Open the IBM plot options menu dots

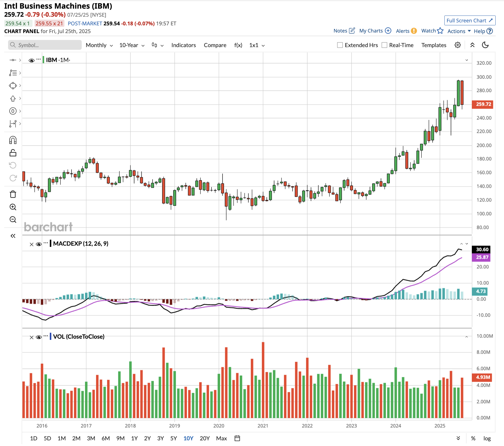pos(38,59)
